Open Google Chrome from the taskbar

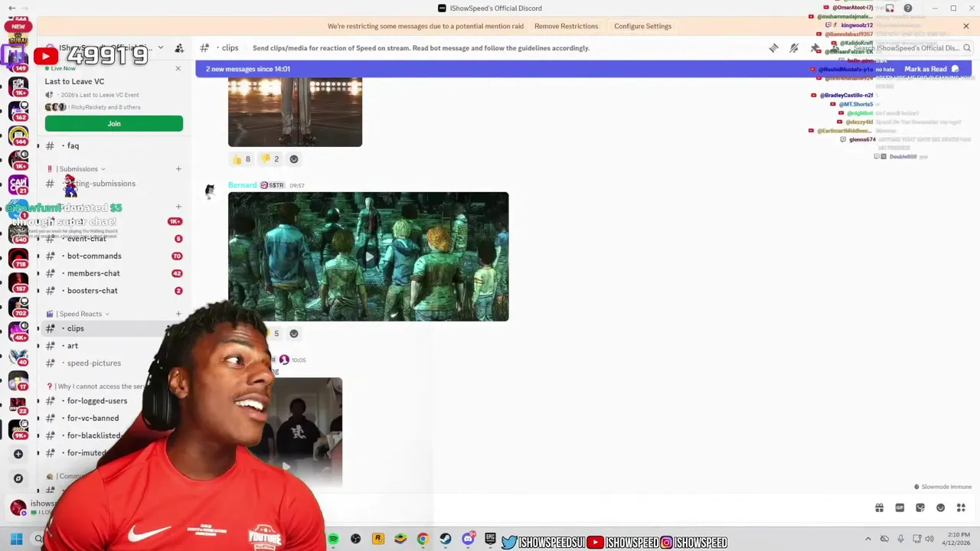[423, 539]
